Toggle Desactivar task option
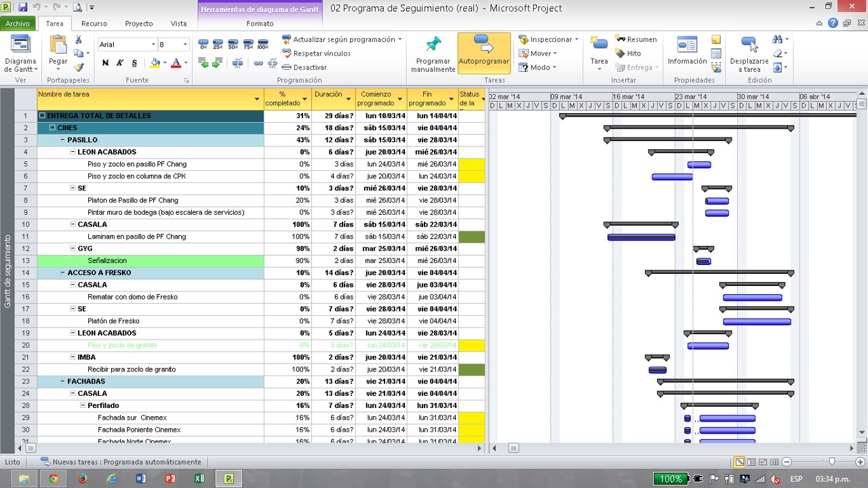Screen dimensions: 868x488 tap(304, 68)
